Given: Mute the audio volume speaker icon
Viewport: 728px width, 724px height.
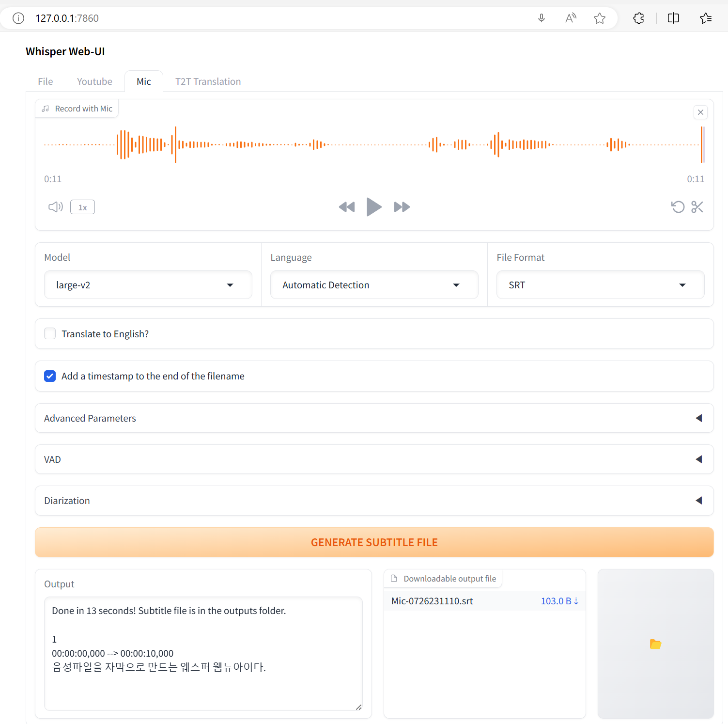Looking at the screenshot, I should 56,207.
